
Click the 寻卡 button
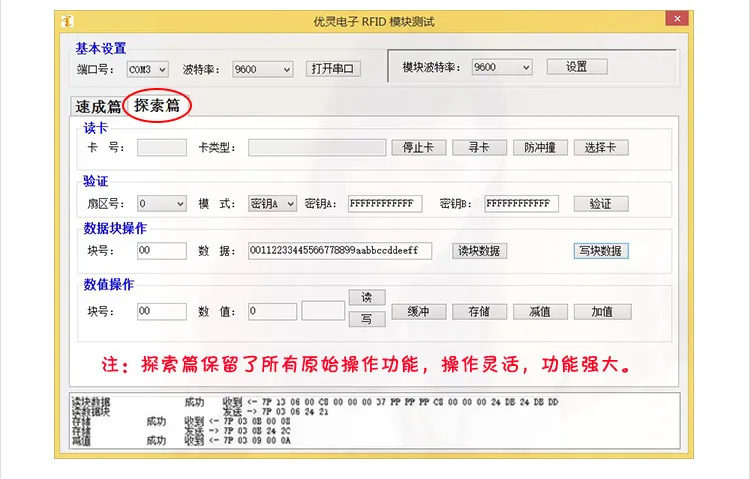point(479,147)
